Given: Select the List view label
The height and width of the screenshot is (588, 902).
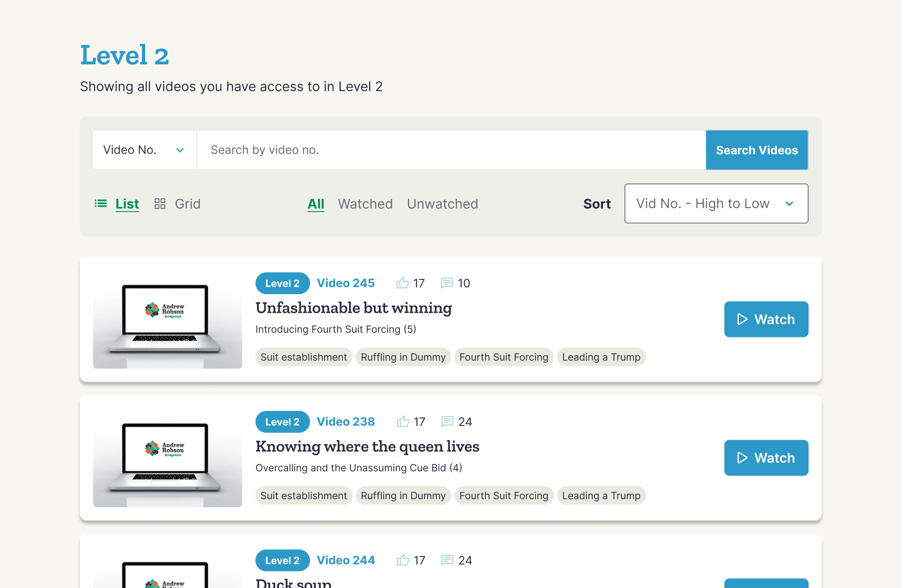Looking at the screenshot, I should coord(127,204).
